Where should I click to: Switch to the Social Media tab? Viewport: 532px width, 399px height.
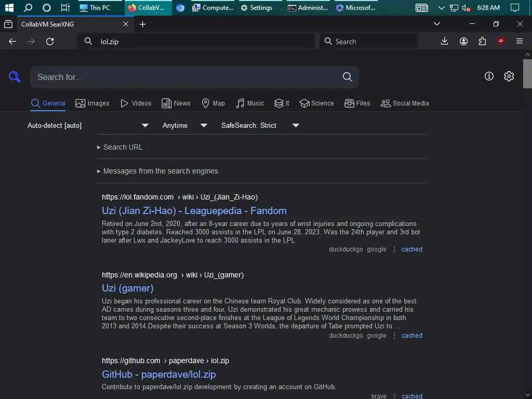coord(405,103)
